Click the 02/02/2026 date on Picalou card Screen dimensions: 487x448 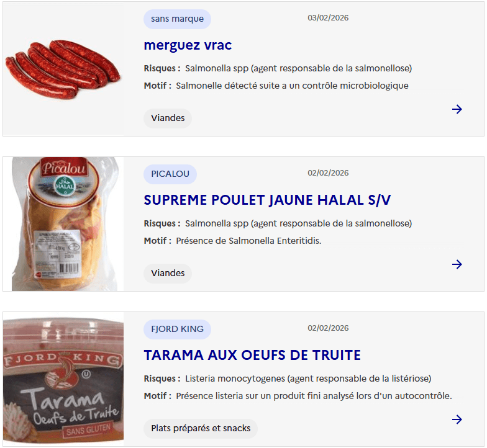click(x=328, y=172)
